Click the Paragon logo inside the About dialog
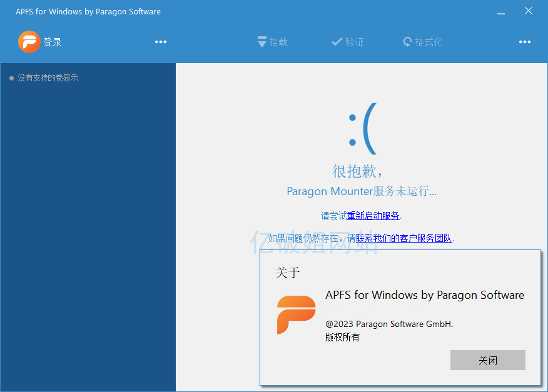548x392 pixels. click(x=296, y=316)
